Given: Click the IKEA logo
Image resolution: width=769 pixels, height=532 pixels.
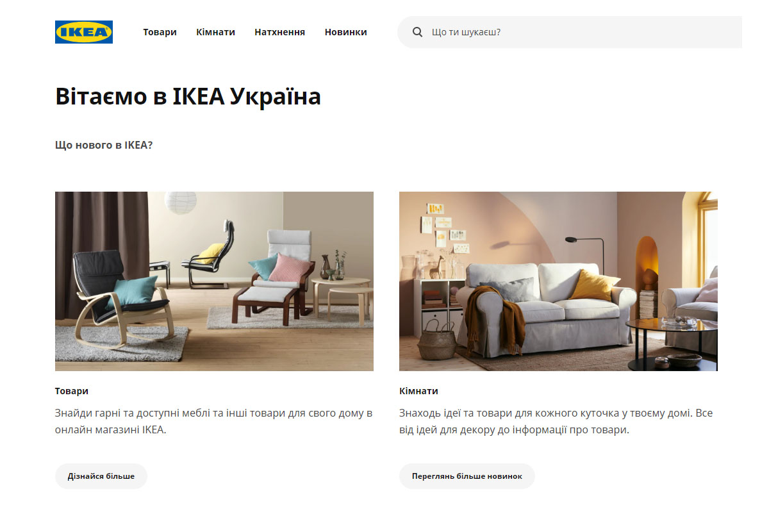Looking at the screenshot, I should click(84, 32).
